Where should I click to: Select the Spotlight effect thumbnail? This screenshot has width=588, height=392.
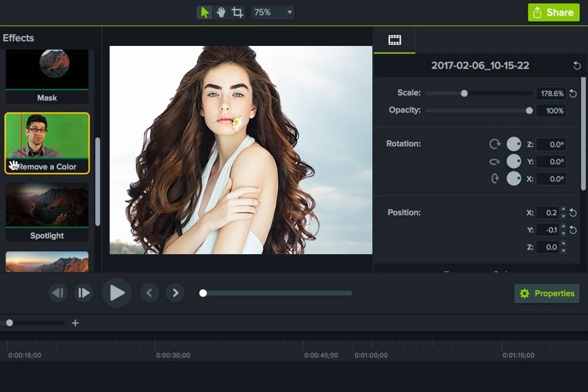pyautogui.click(x=47, y=205)
